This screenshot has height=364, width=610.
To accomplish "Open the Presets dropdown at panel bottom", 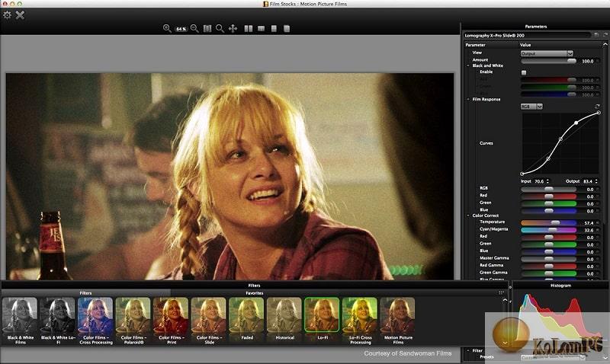I will tap(554, 357).
